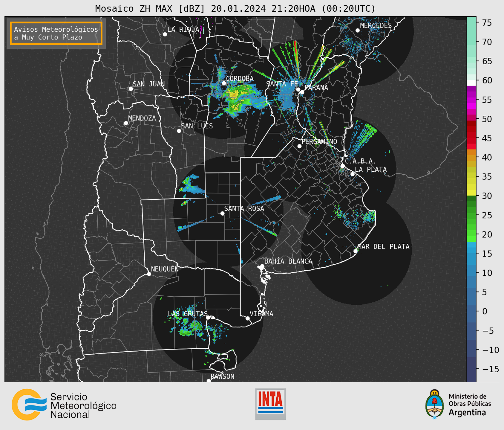Click the 75 value on dBZ scale

click(x=487, y=23)
